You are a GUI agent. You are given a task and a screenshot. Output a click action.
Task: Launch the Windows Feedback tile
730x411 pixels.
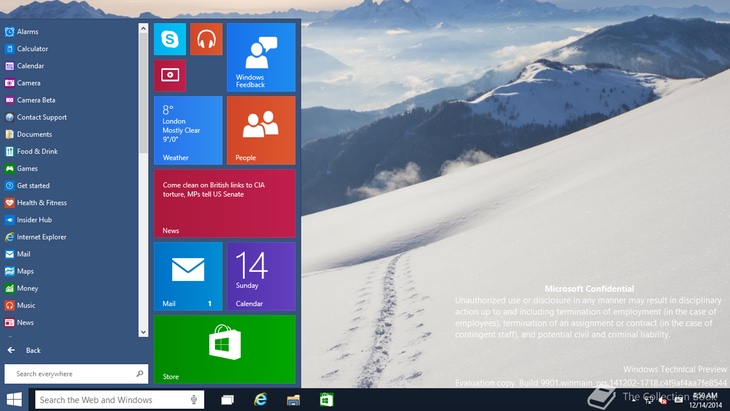point(261,57)
